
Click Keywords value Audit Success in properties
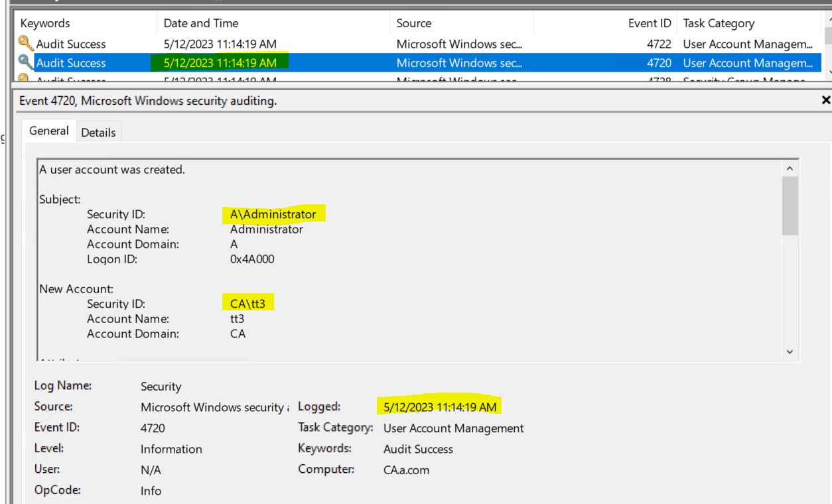pos(418,449)
